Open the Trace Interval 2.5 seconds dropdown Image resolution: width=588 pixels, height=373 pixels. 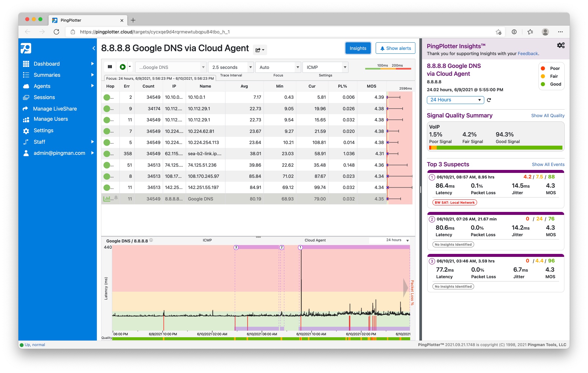231,67
